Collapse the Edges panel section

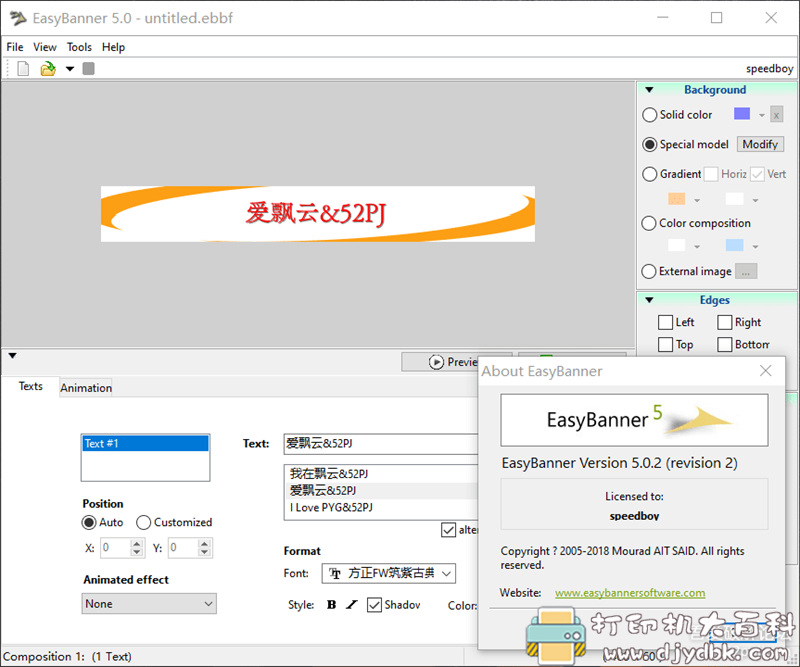(649, 300)
